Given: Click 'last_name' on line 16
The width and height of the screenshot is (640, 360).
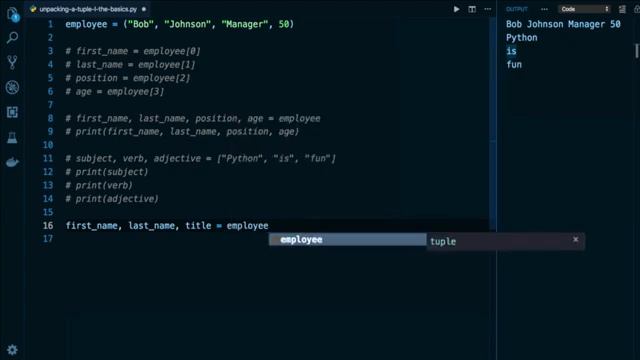Looking at the screenshot, I should pyautogui.click(x=151, y=226).
